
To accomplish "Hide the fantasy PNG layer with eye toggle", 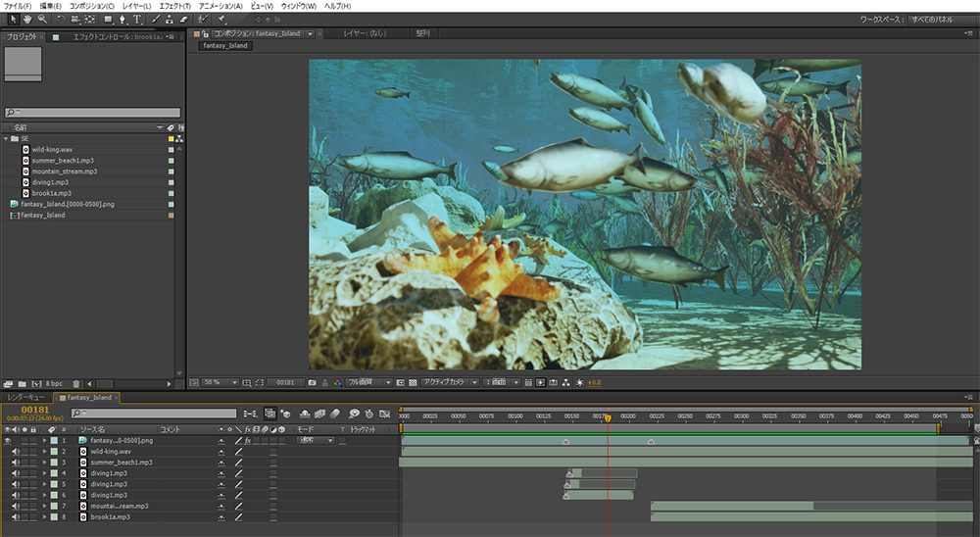I will (x=9, y=441).
